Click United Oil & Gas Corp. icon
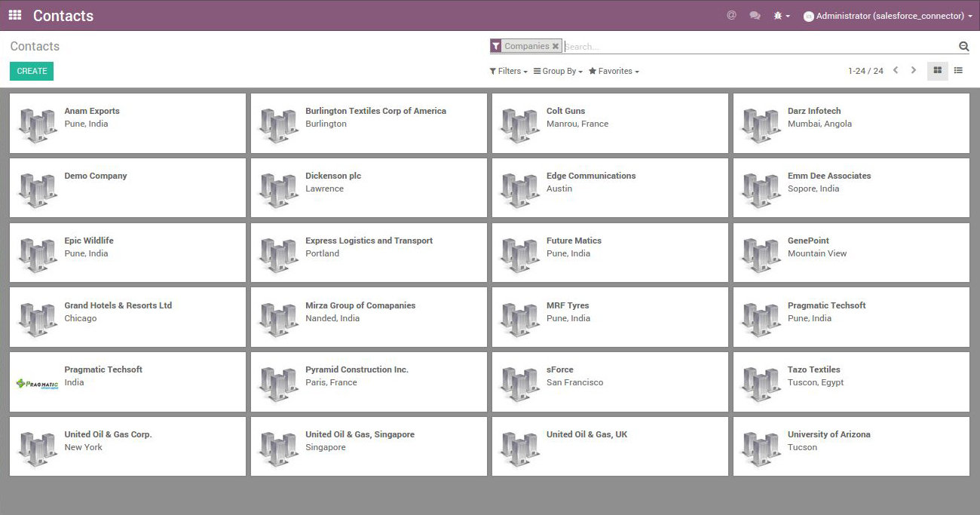980x515 pixels. 37,449
